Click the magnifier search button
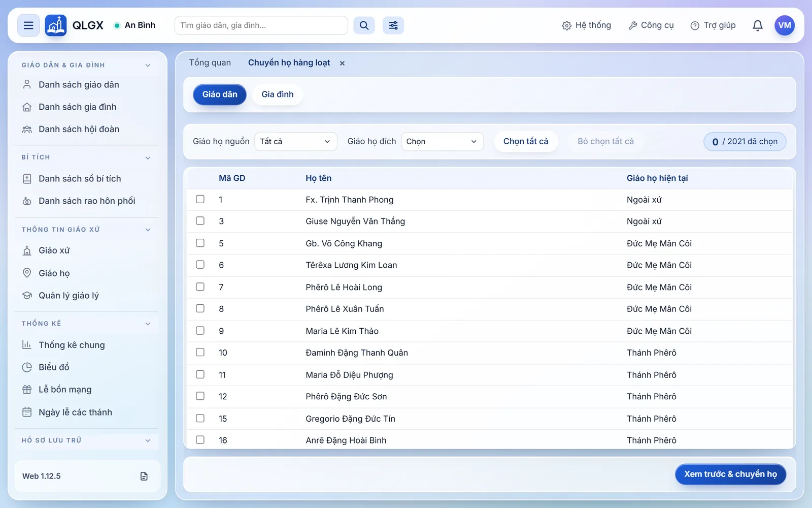812x508 pixels. click(x=364, y=25)
